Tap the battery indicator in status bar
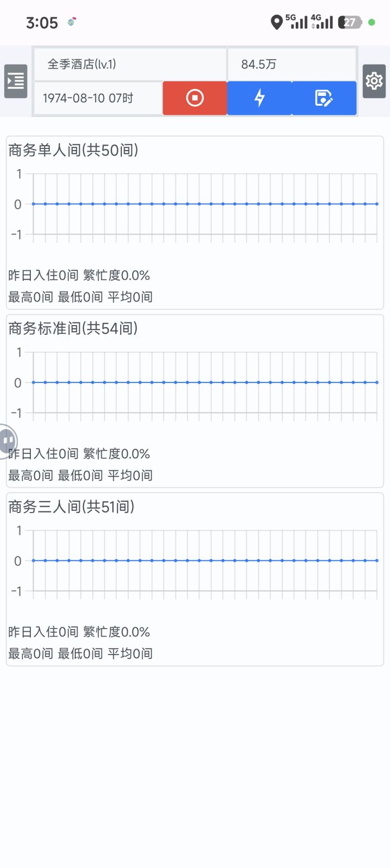Image resolution: width=390 pixels, height=868 pixels. point(350,23)
